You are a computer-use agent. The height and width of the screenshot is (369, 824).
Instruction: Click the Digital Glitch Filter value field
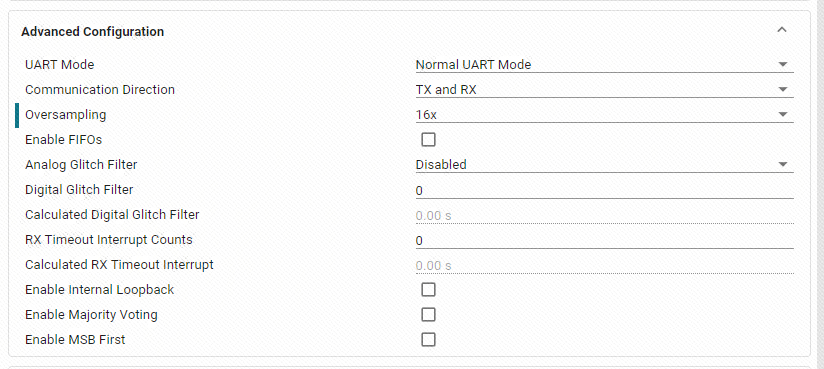click(604, 190)
